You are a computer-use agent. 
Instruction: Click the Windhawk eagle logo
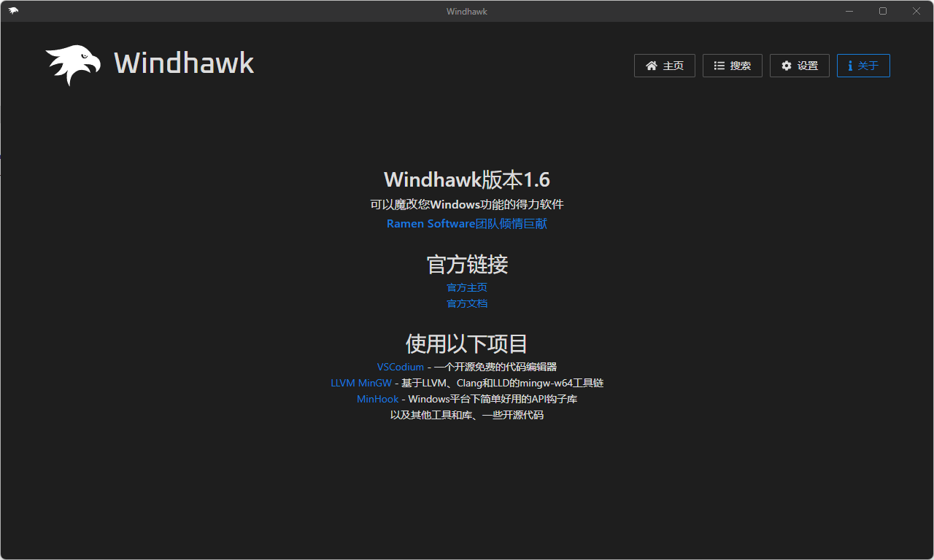tap(73, 65)
